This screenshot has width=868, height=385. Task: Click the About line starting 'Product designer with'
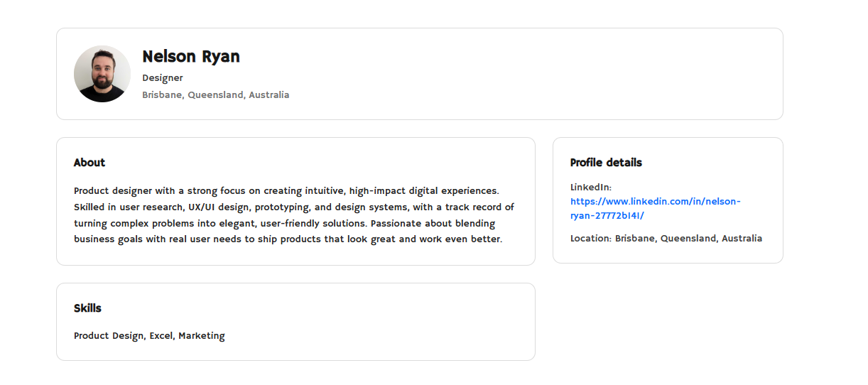coord(286,191)
